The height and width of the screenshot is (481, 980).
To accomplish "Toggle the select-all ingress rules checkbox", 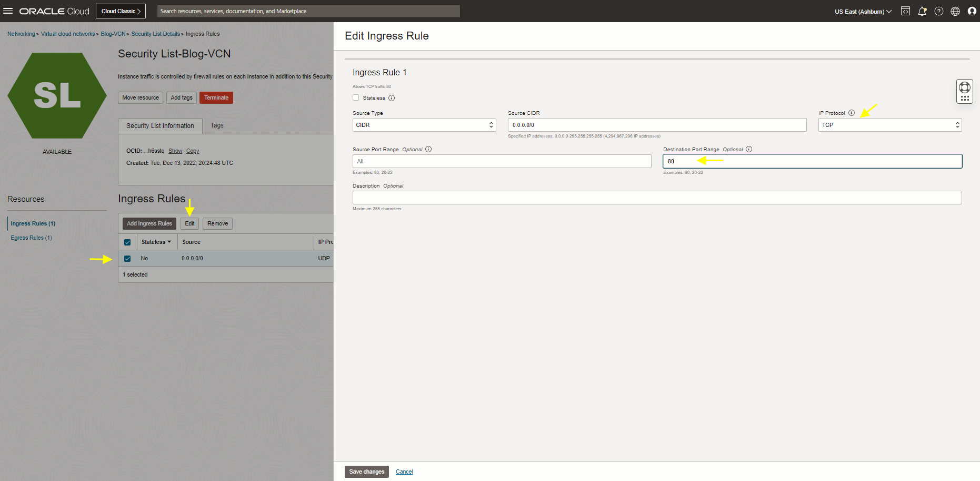I will tap(127, 242).
